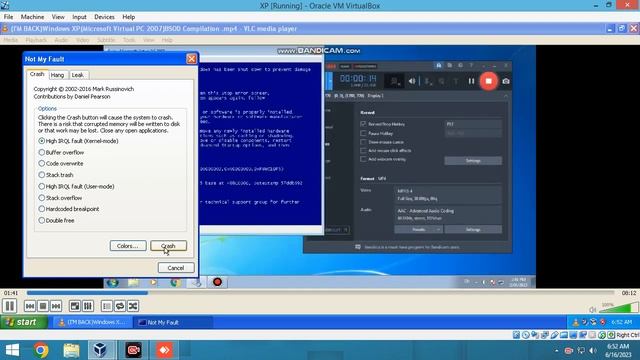
Task: Click the red shield XP tray icon
Action: 602,322
